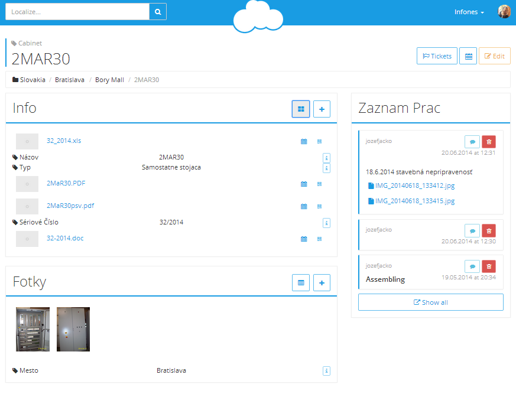Navigate to Bratislava breadcrumb
The image size is (516, 420).
point(70,80)
